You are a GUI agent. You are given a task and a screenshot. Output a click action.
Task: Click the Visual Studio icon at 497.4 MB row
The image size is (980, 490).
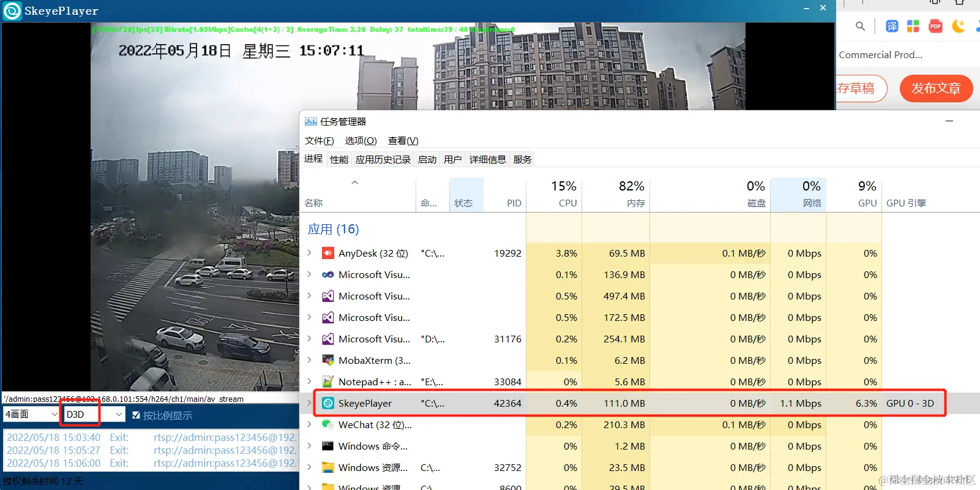point(328,296)
